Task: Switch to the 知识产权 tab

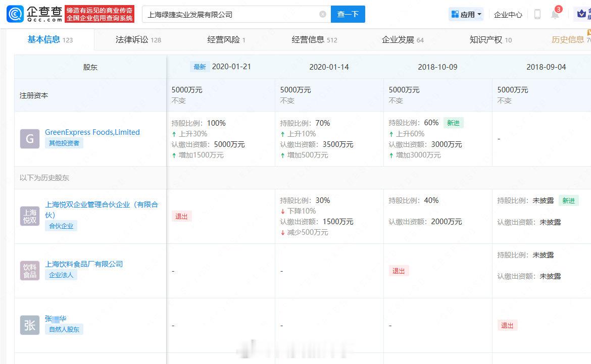Action: 491,39
